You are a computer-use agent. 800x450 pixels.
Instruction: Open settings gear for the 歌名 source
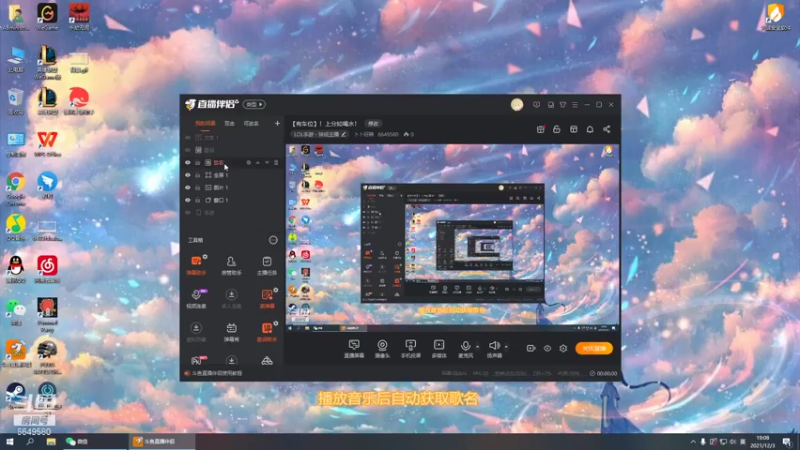point(248,163)
